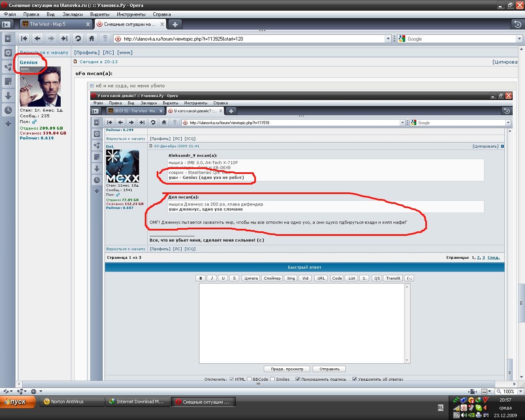
Task: Open the Widgets panel gear icon
Action: 8,53
